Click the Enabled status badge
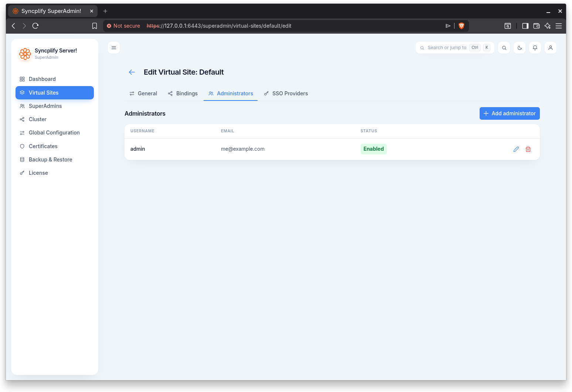572x392 pixels. (374, 149)
